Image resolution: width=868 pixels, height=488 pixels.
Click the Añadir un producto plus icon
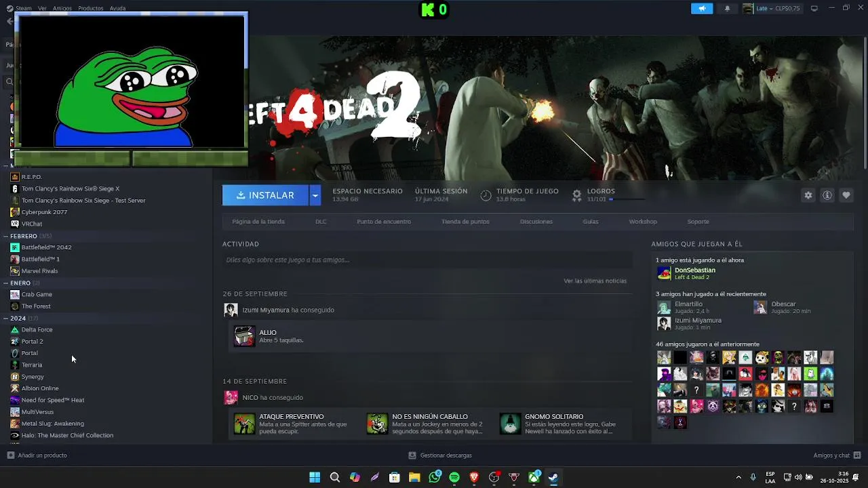[10, 455]
